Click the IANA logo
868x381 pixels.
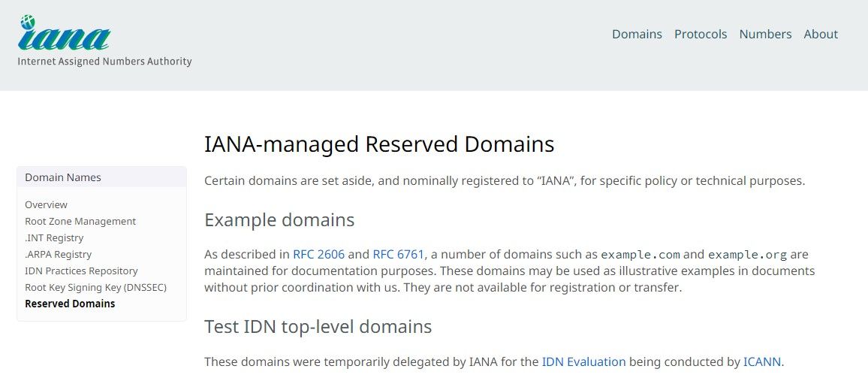[x=65, y=33]
